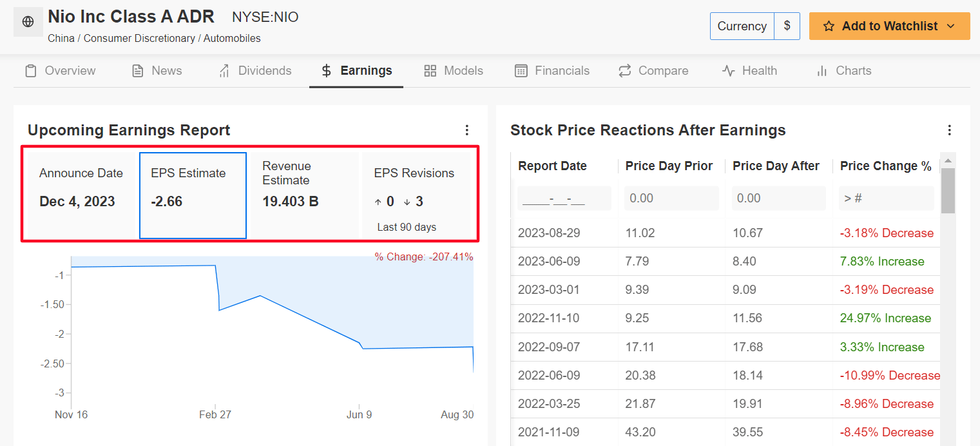Click the scrollbar up arrow in table

pos(948,160)
